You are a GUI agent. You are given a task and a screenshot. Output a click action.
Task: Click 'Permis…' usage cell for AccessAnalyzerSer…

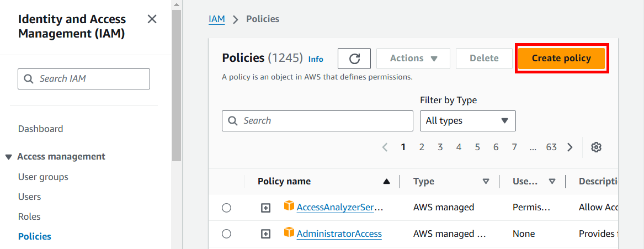coord(531,208)
